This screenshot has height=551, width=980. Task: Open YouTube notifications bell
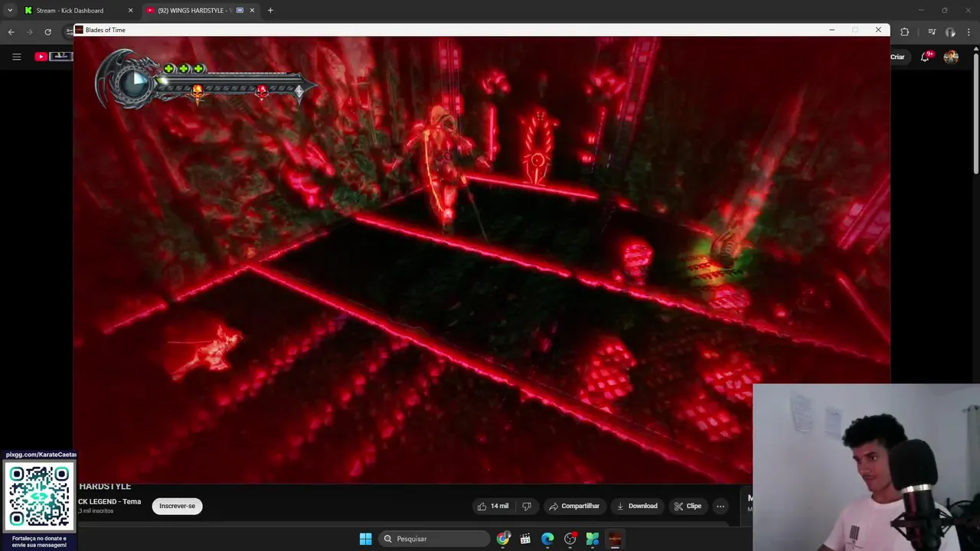925,57
